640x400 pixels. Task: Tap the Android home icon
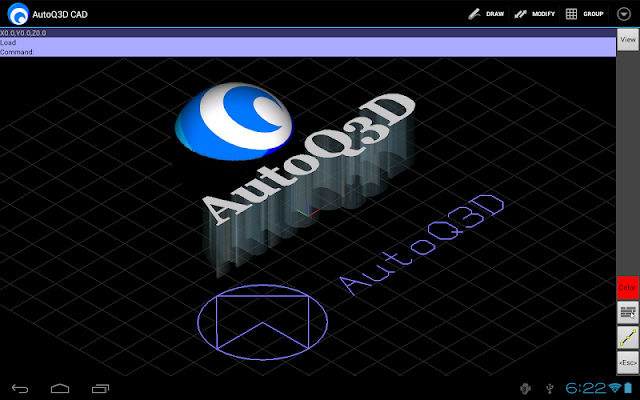pos(60,388)
